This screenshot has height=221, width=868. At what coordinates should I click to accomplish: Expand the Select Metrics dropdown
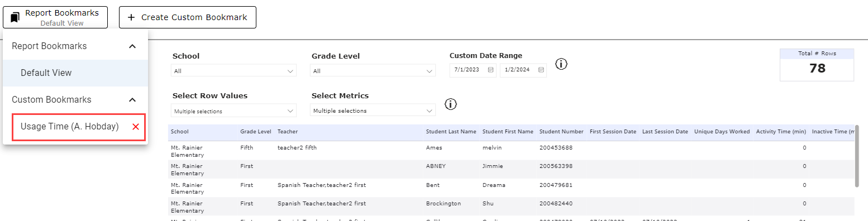[x=373, y=110]
